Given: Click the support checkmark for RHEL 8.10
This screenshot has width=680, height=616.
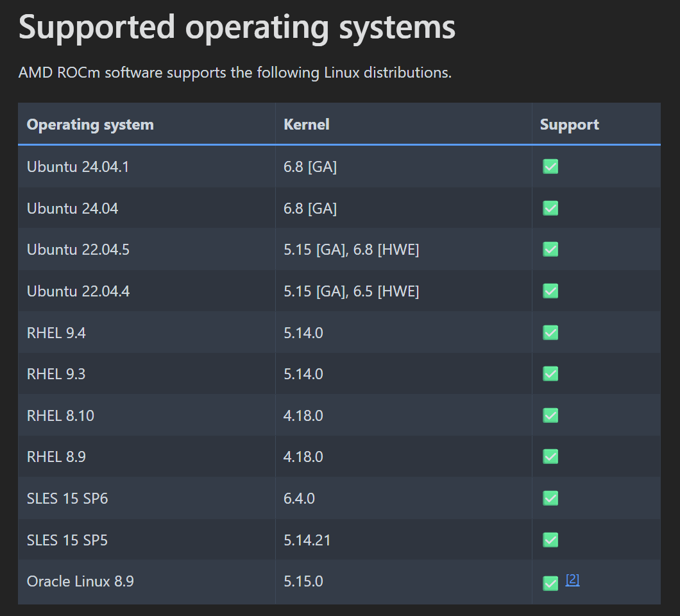Looking at the screenshot, I should point(550,416).
